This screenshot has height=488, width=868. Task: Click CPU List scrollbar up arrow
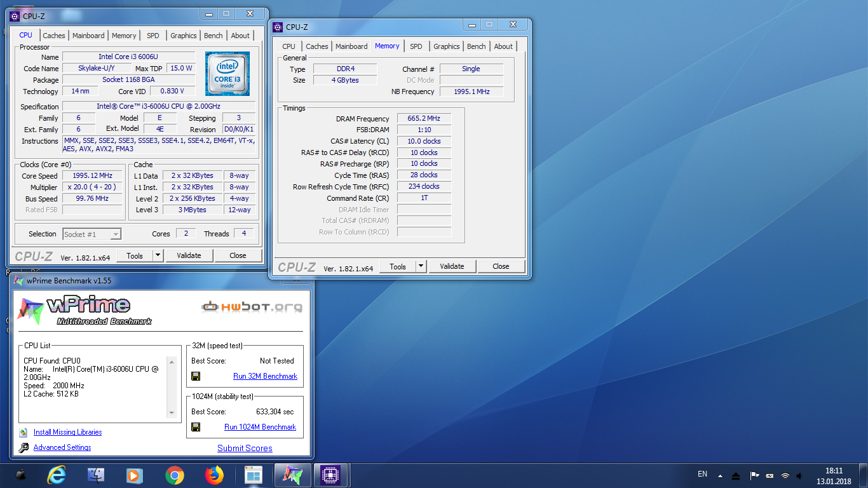coord(171,361)
